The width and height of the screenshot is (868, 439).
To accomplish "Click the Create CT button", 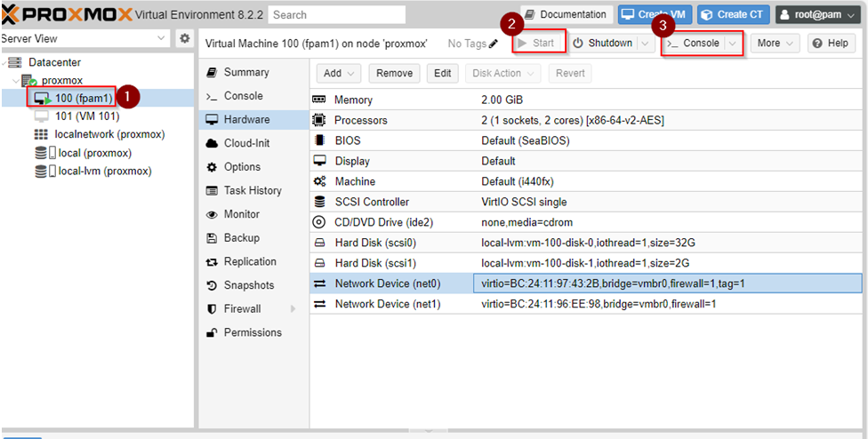I will 733,14.
